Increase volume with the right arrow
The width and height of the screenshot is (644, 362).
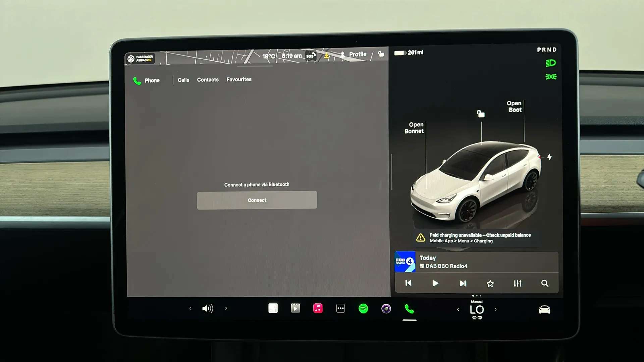click(x=226, y=308)
